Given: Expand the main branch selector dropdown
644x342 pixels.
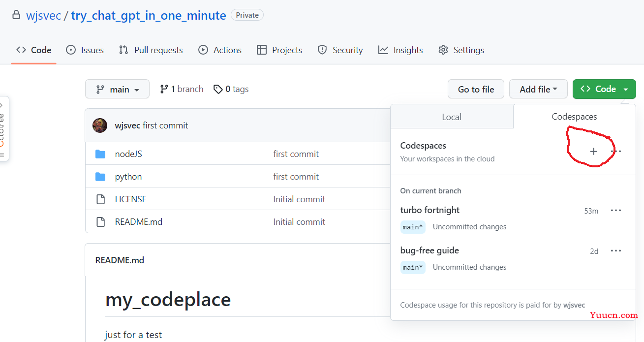Looking at the screenshot, I should 117,89.
